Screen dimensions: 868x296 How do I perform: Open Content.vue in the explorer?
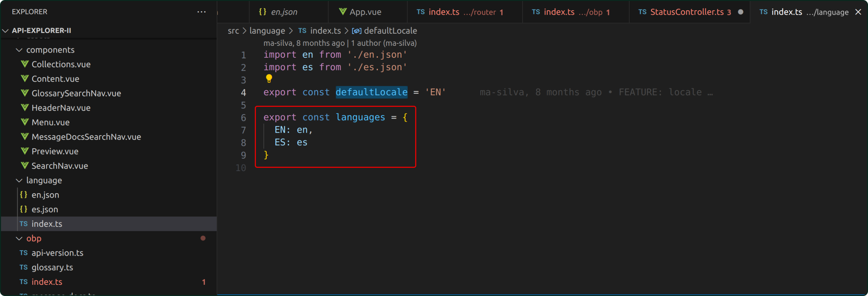pos(55,79)
